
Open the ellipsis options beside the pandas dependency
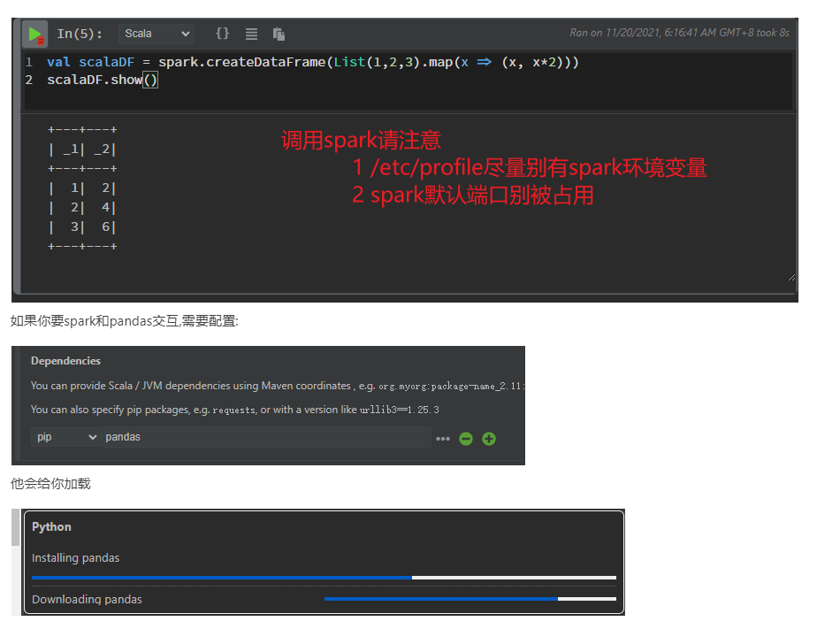pos(443,438)
